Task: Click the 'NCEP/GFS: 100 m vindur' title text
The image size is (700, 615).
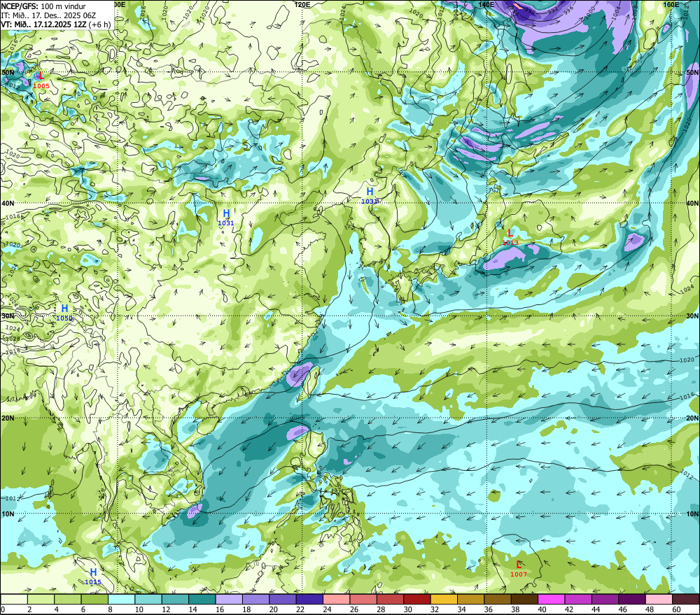Action: (x=43, y=6)
